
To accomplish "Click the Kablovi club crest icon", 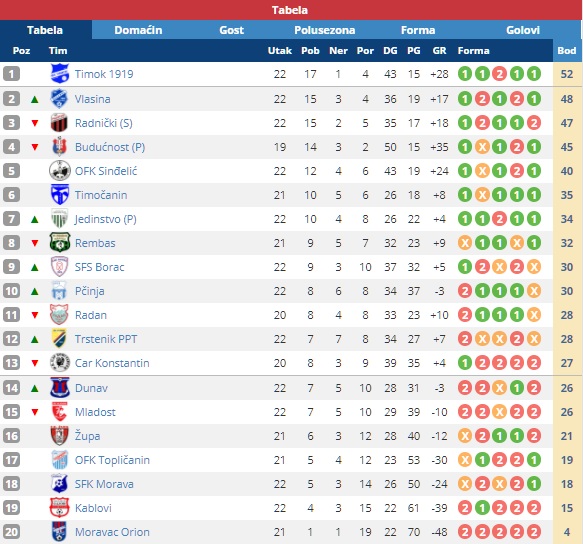I will 59,508.
